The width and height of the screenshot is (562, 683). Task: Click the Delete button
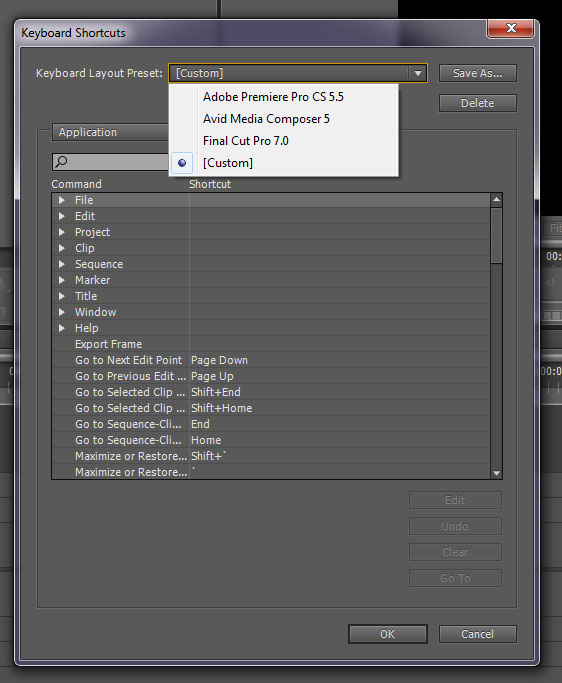tap(477, 103)
